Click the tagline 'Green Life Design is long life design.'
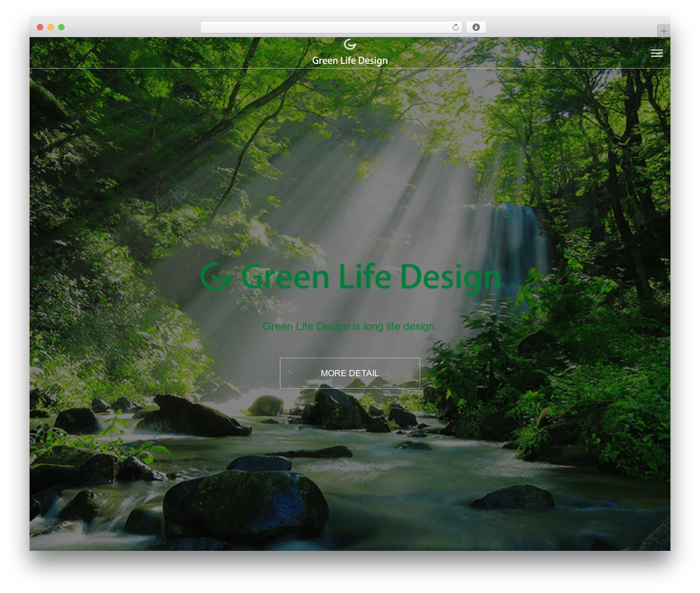 350,327
